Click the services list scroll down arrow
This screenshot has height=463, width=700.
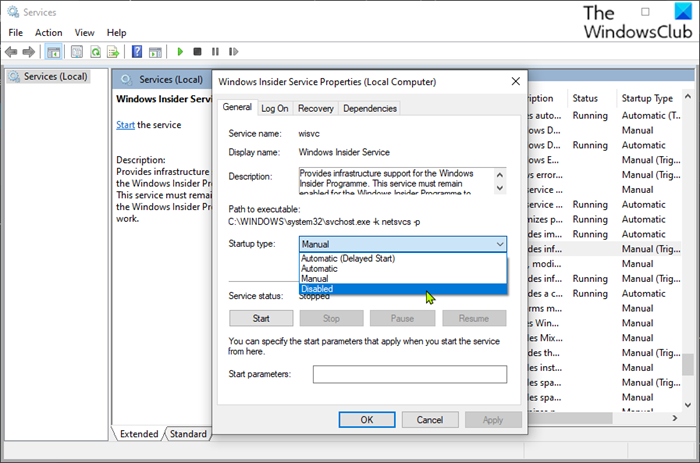click(x=688, y=405)
